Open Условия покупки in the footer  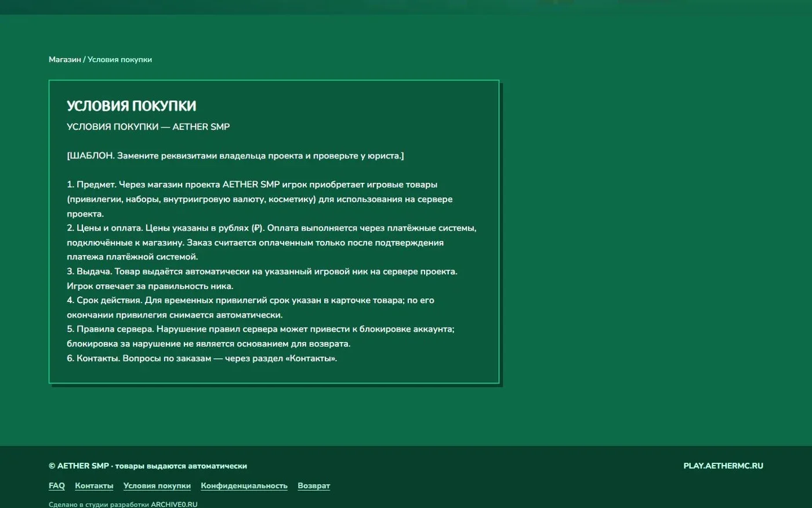pos(157,486)
